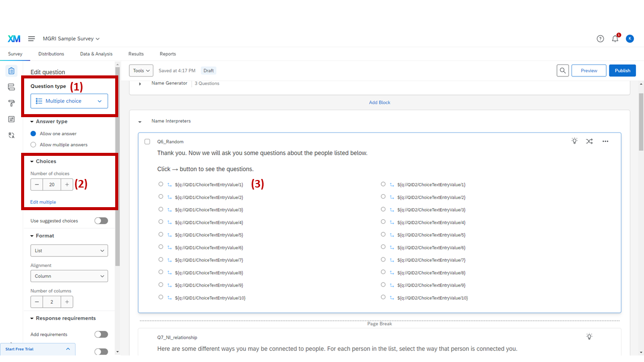Open Survey options using the sliders icon
This screenshot has height=362, width=644.
11,119
